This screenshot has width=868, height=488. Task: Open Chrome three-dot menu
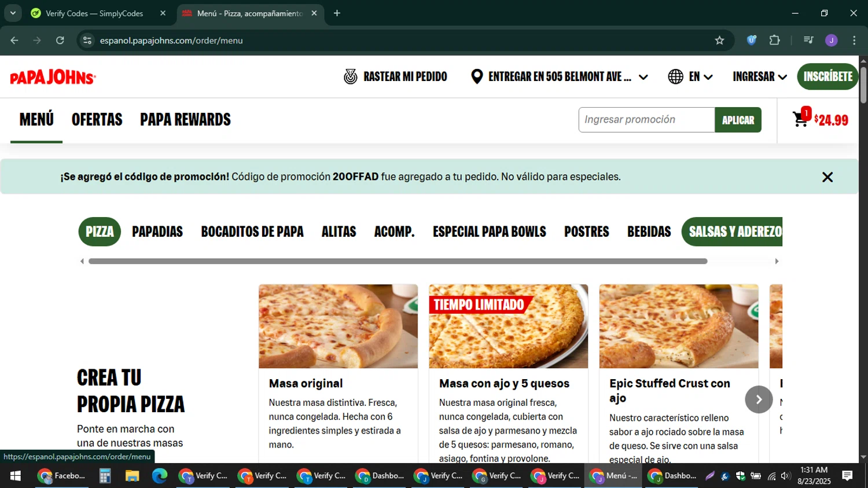854,40
